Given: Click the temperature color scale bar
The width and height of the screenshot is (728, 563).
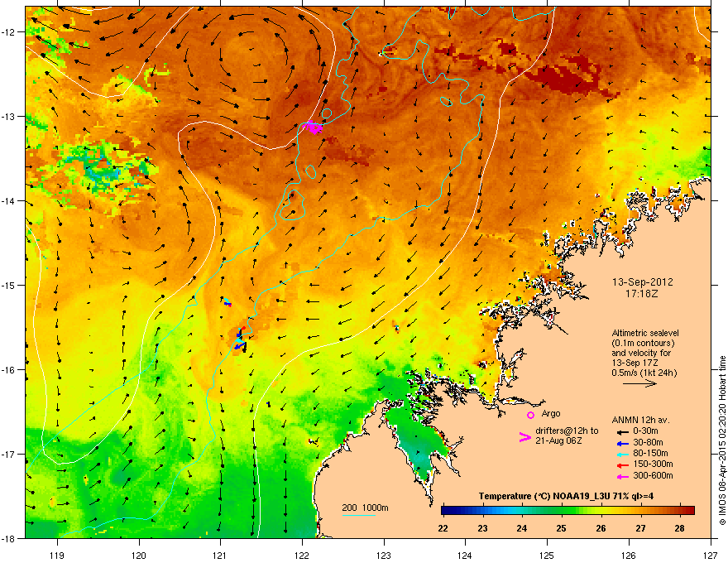Looking at the screenshot, I should [x=568, y=510].
